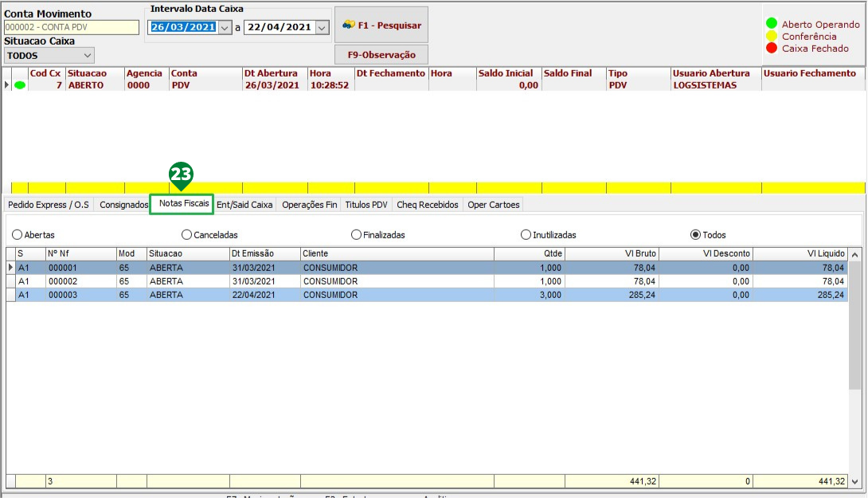The image size is (868, 498).
Task: Click the 441,32 Vl Bruto total
Action: coord(612,481)
